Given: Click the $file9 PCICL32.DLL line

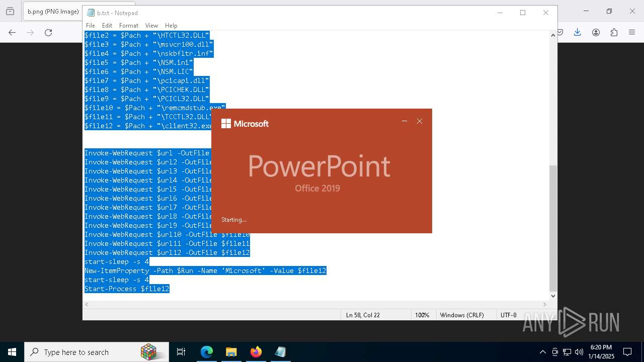Looking at the screenshot, I should 147,99.
